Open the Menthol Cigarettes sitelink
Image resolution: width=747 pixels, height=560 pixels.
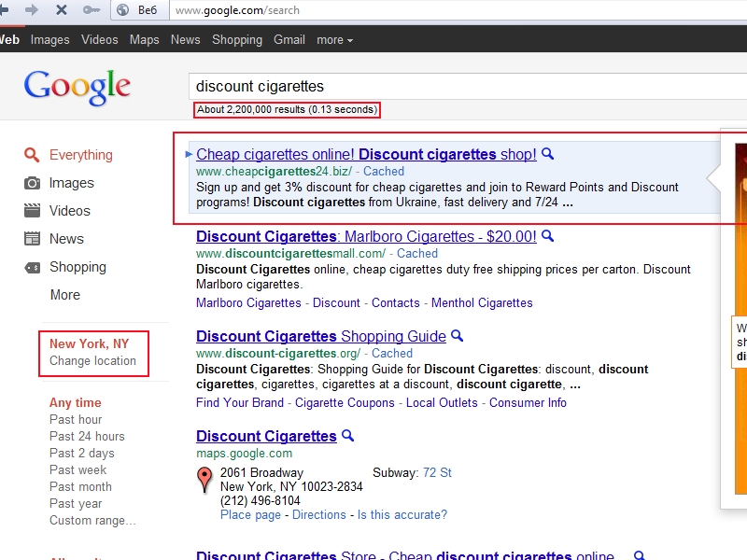(x=482, y=302)
